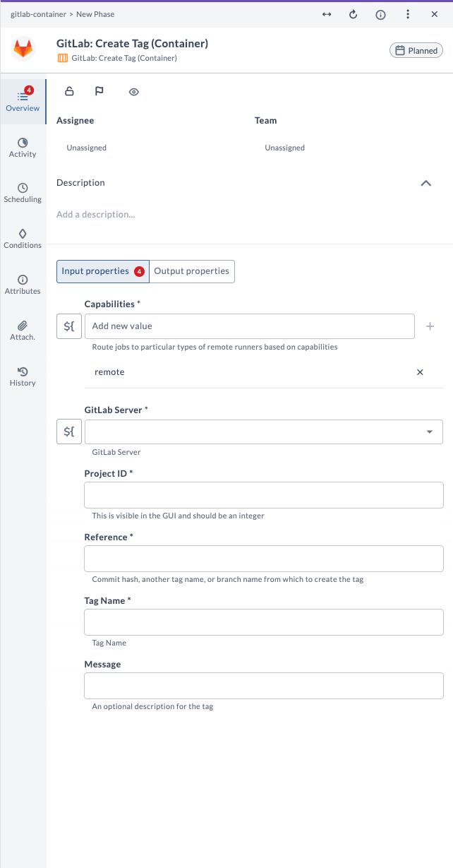This screenshot has width=453, height=868.
Task: Click the expand width arrows icon
Action: tap(327, 14)
